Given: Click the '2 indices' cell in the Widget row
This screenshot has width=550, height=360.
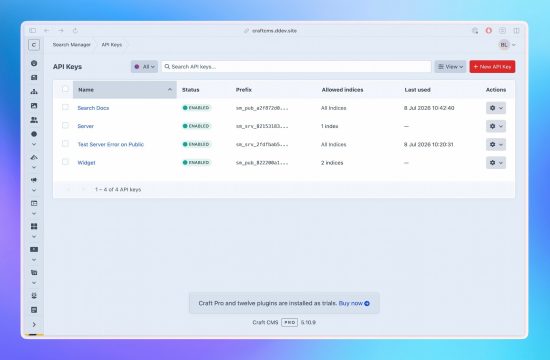Looking at the screenshot, I should 332,162.
